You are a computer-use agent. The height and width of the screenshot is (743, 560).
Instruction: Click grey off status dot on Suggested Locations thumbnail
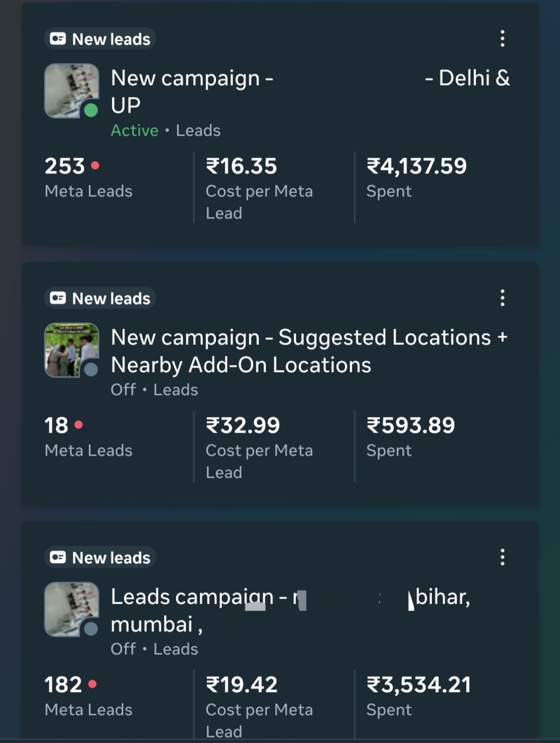click(91, 370)
